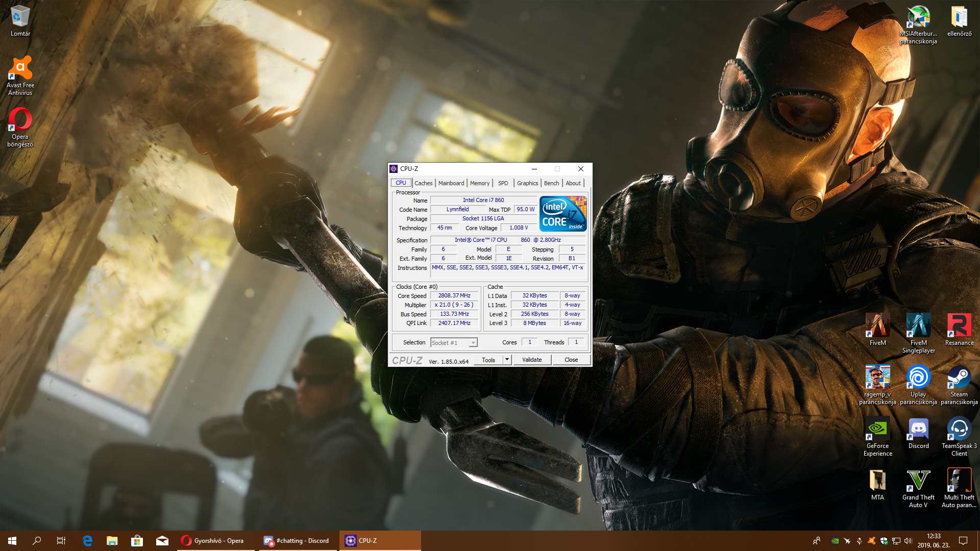Click the Multiplier value x 21.0

coord(454,305)
